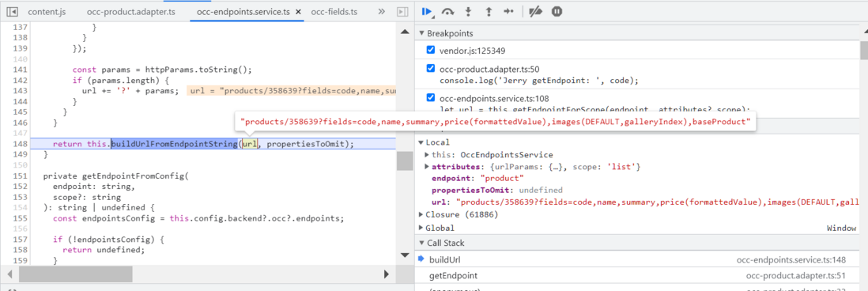The image size is (868, 291).
Task: Click the right arrow of horizontal scrollbar
Action: click(387, 274)
